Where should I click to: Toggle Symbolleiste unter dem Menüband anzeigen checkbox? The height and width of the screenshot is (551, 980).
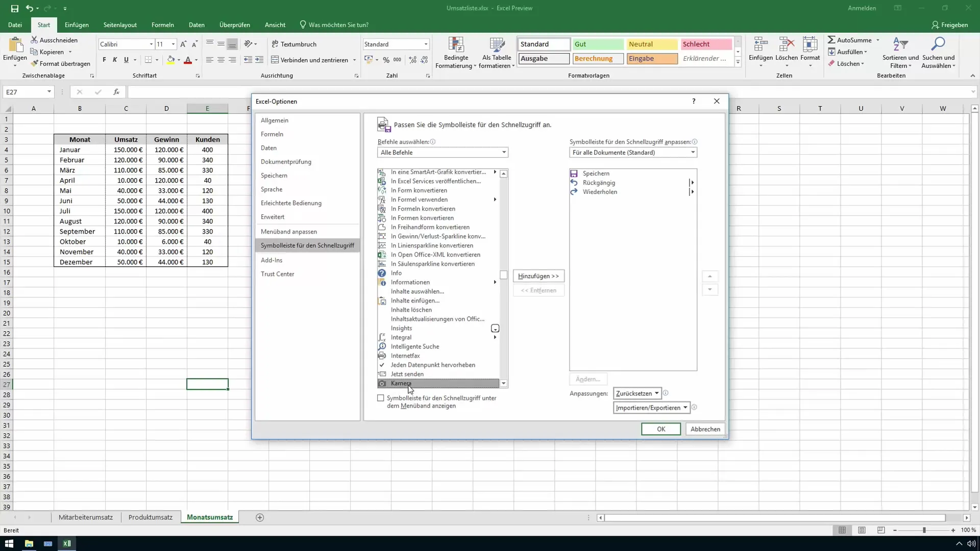(381, 398)
